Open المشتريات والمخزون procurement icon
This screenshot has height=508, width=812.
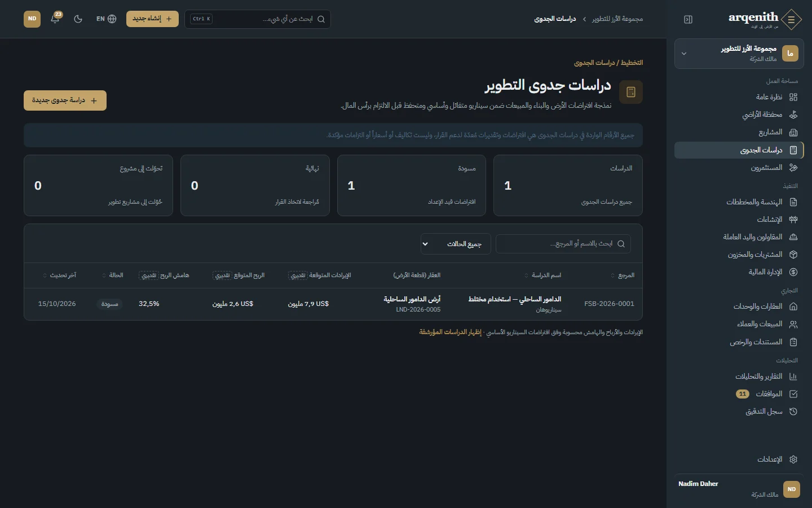point(793,255)
